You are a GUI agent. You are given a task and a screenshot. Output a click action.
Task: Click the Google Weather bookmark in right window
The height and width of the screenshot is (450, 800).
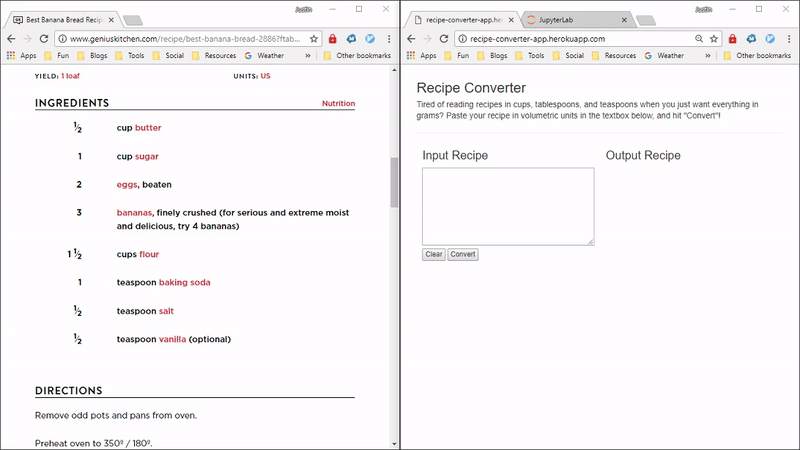(664, 56)
